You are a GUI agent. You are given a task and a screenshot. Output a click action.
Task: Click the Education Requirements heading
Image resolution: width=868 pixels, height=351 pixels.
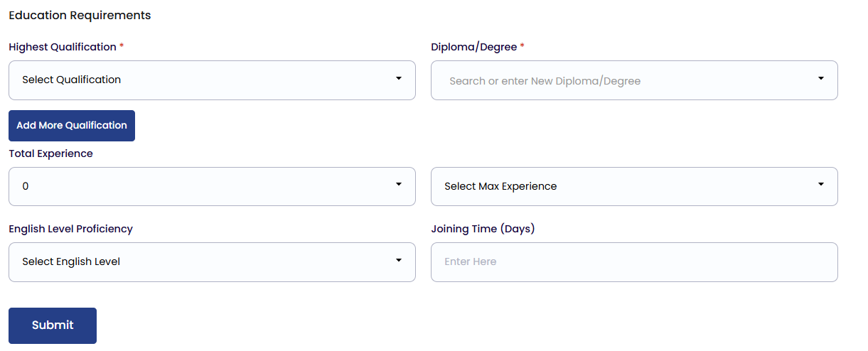(80, 15)
